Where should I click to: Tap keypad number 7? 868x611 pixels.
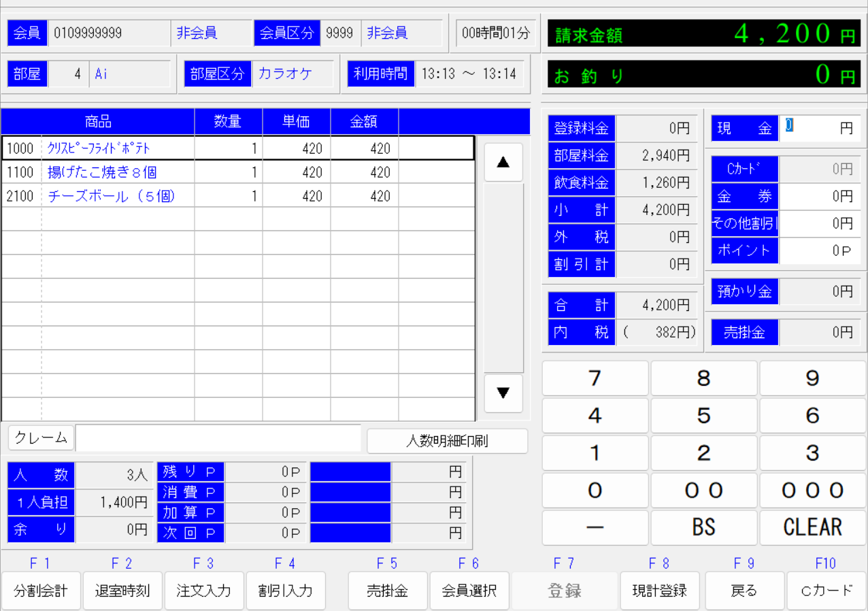click(595, 378)
